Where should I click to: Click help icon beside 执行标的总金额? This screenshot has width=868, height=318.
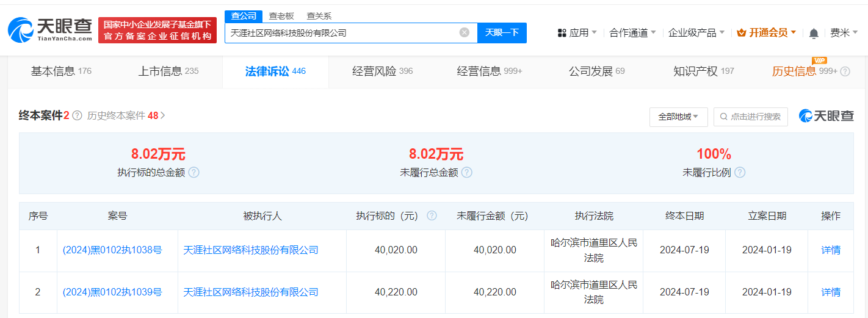(194, 173)
